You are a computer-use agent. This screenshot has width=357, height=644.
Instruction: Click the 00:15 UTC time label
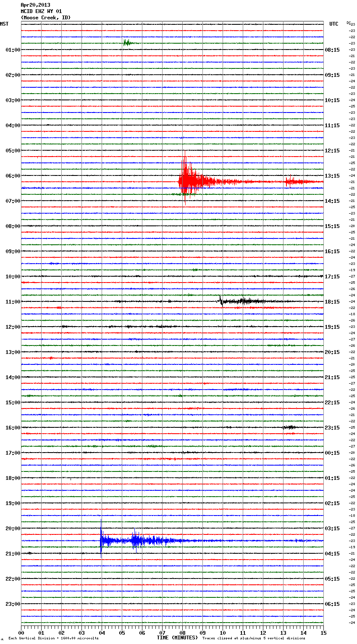(332, 453)
